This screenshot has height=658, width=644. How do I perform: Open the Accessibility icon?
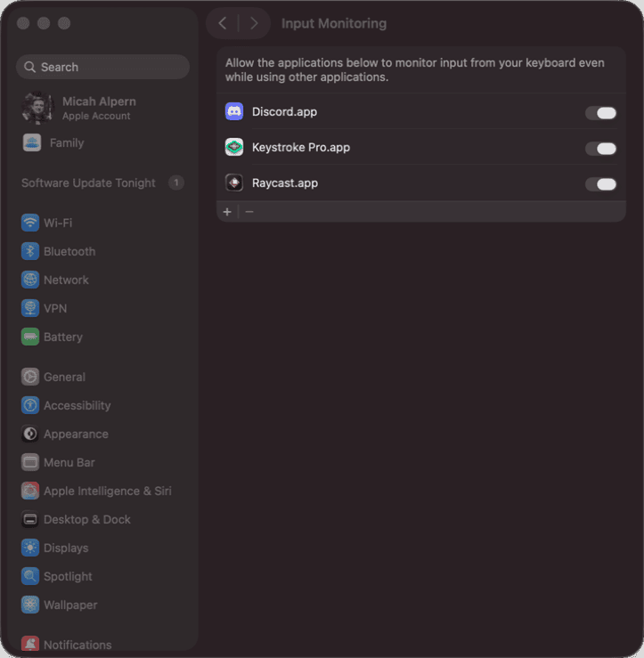30,405
